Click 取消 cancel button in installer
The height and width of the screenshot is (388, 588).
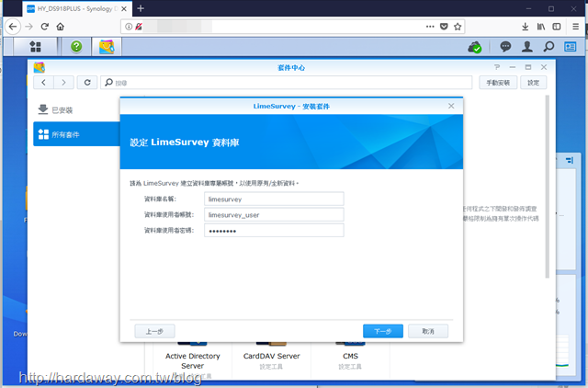428,331
